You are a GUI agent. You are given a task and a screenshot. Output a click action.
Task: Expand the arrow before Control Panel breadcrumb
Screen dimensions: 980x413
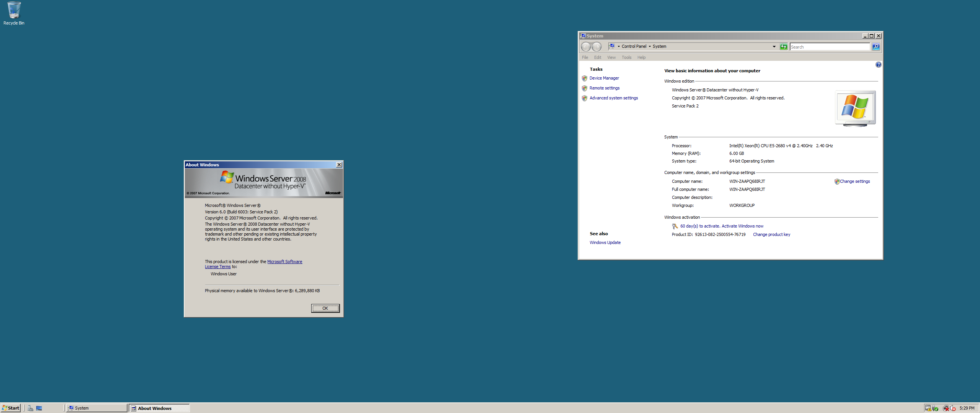(619, 46)
